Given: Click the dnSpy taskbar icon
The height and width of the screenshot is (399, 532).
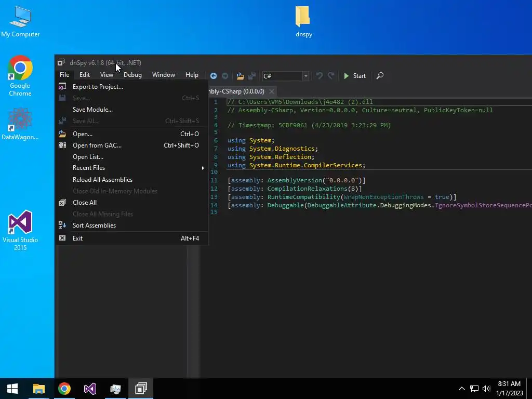Looking at the screenshot, I should (x=141, y=389).
